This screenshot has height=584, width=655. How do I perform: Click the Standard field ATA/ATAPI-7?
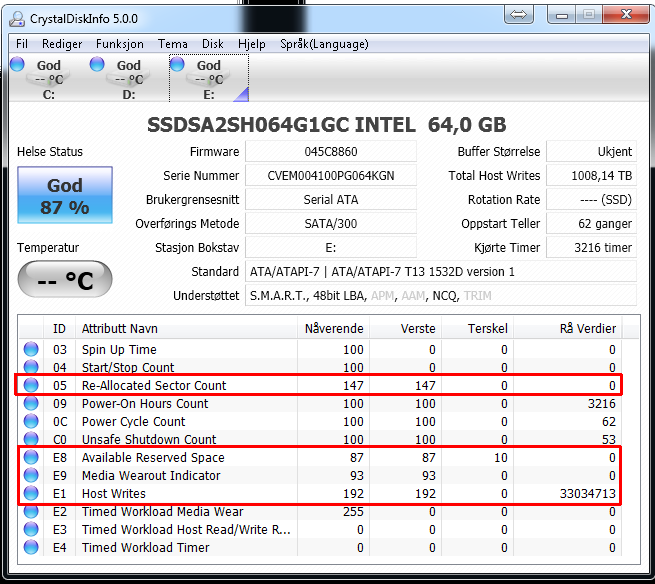click(441, 272)
